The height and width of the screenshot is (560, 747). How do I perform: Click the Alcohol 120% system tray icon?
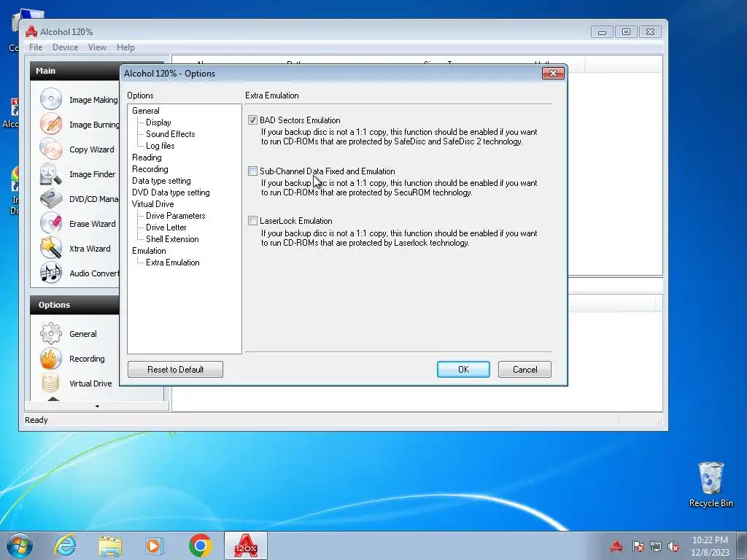tap(616, 546)
